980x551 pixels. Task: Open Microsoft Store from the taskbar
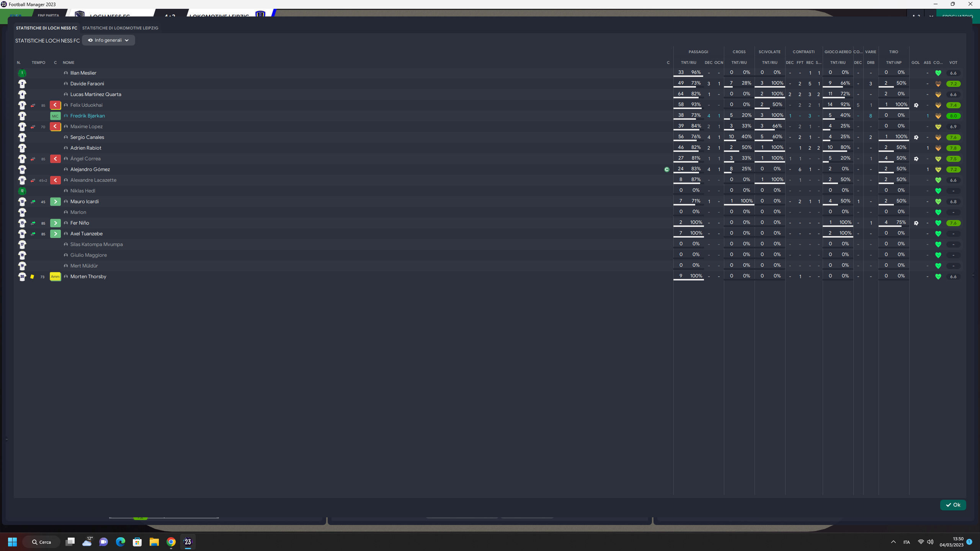pos(137,542)
